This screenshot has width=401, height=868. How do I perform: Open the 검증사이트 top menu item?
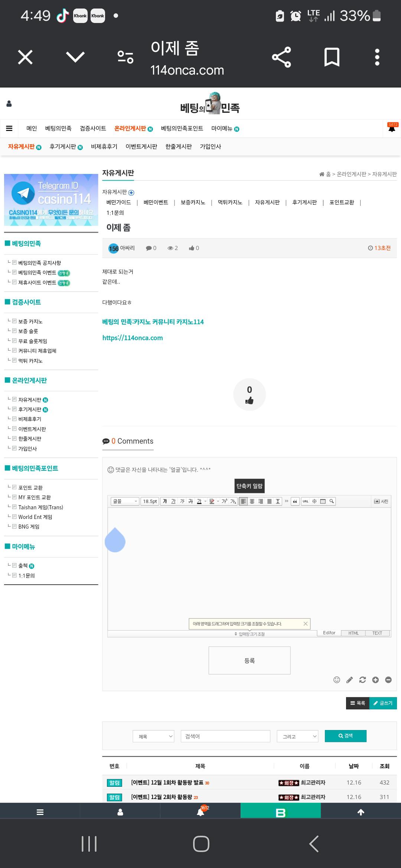click(x=93, y=128)
